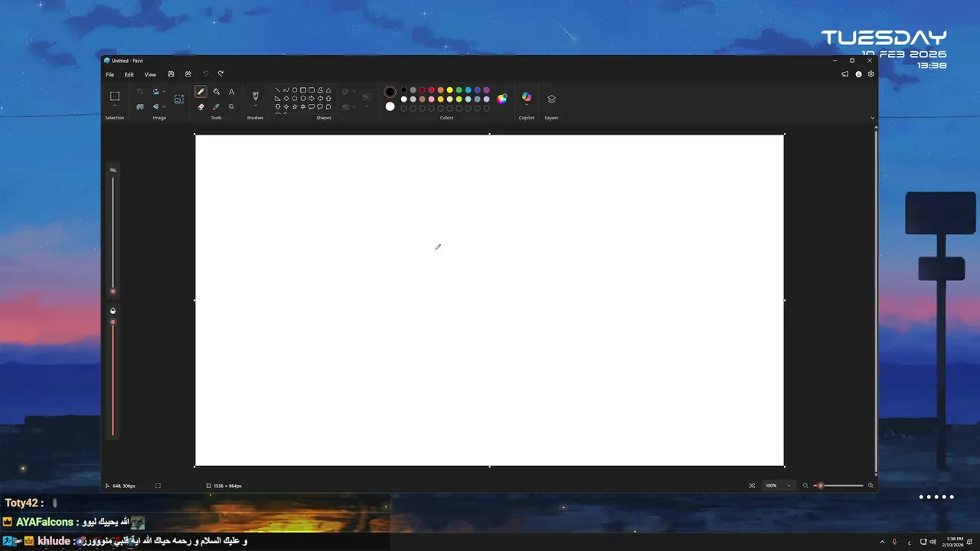The height and width of the screenshot is (551, 980).
Task: Choose the Curve shape
Action: point(286,90)
